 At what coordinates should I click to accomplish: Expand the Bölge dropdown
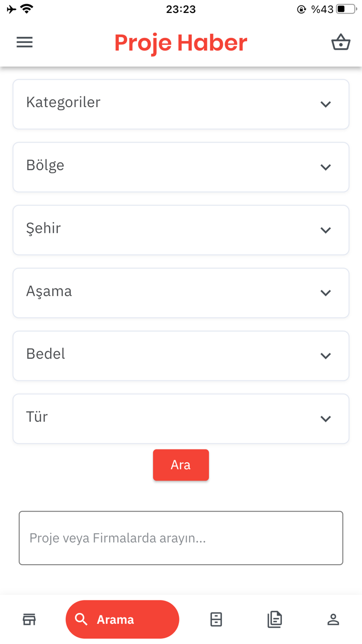(x=180, y=167)
